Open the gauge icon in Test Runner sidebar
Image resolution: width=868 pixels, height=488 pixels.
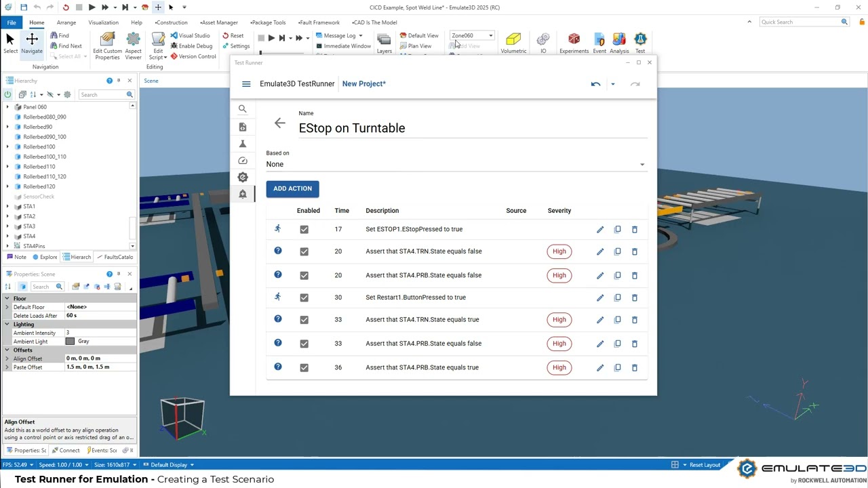(243, 161)
